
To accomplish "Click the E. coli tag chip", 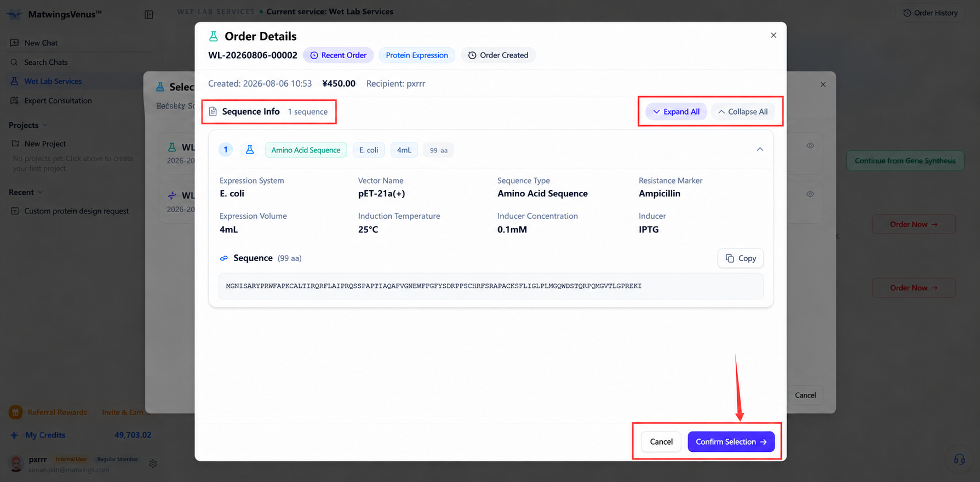I will [x=369, y=150].
